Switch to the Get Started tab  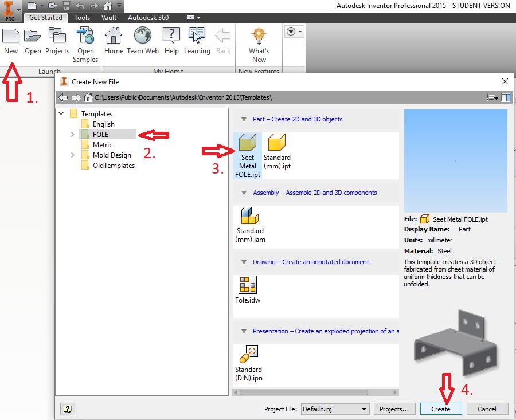point(46,18)
